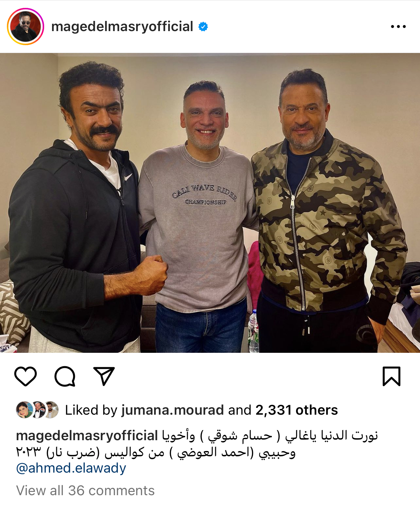
Task: Open the three-dot post options menu
Action: [x=398, y=27]
